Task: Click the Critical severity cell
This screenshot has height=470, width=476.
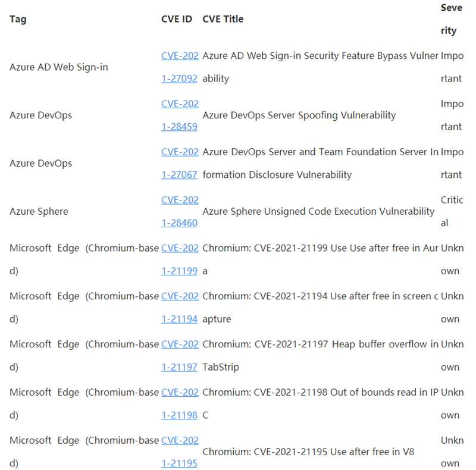Action: coord(452,212)
